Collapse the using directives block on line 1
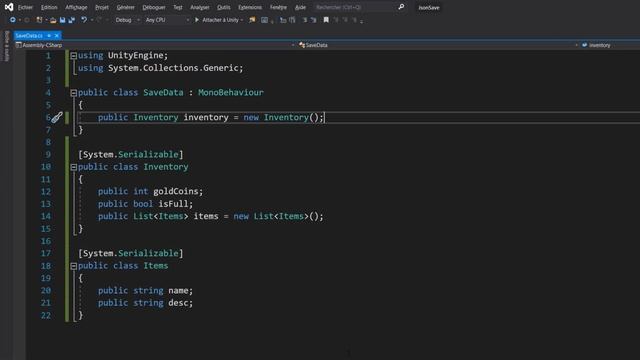 [x=73, y=56]
